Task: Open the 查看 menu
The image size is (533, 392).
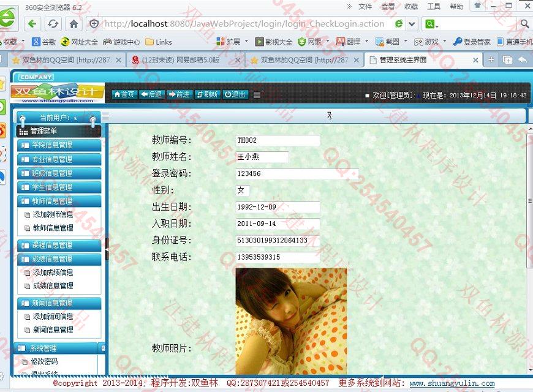Action: [x=388, y=7]
